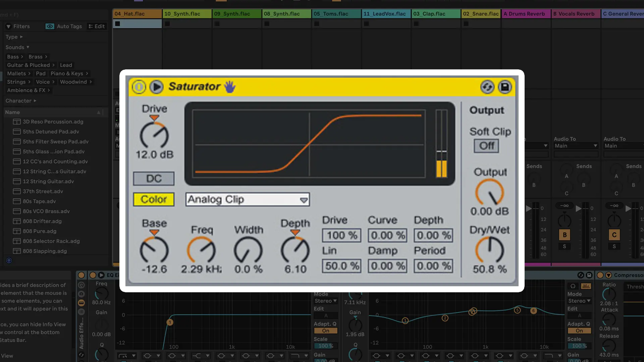644x362 pixels.
Task: Select 3D Reso Percussion.adg preset
Action: click(53, 122)
